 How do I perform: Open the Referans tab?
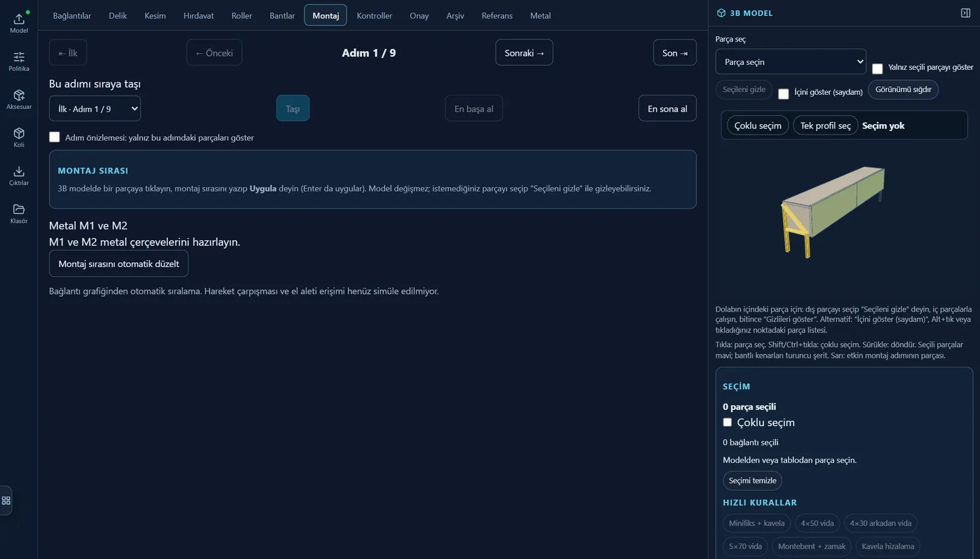click(x=497, y=15)
